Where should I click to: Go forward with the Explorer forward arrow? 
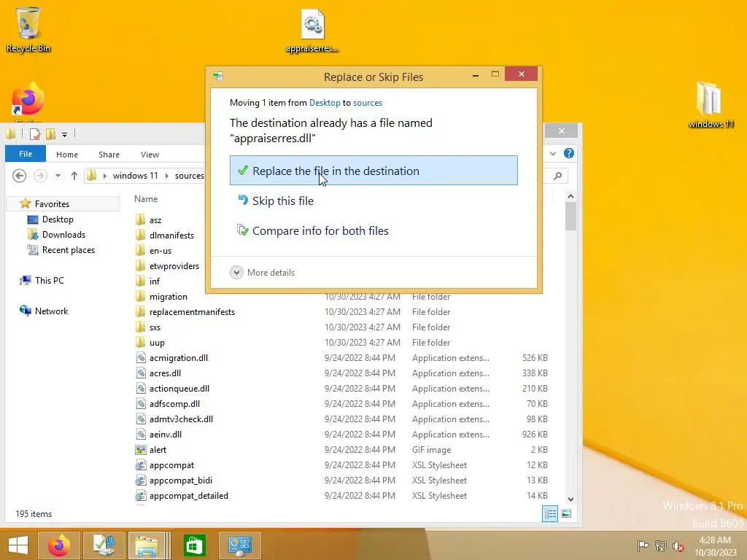[40, 176]
